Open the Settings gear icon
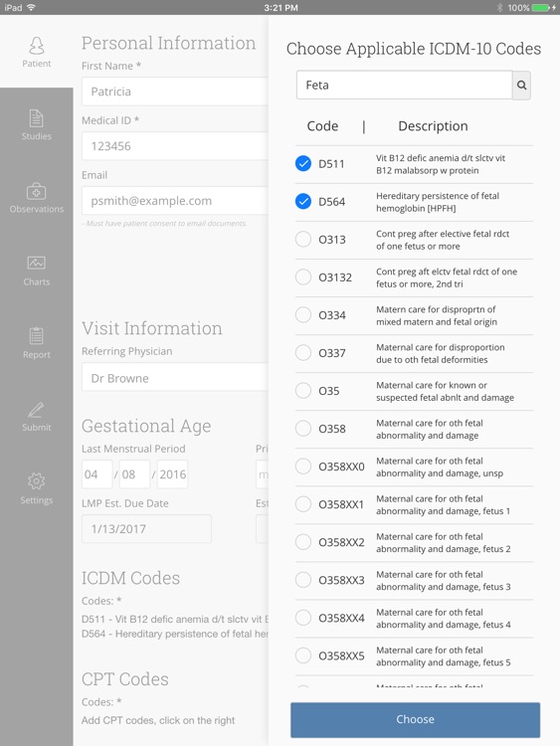560x746 pixels. tap(36, 481)
